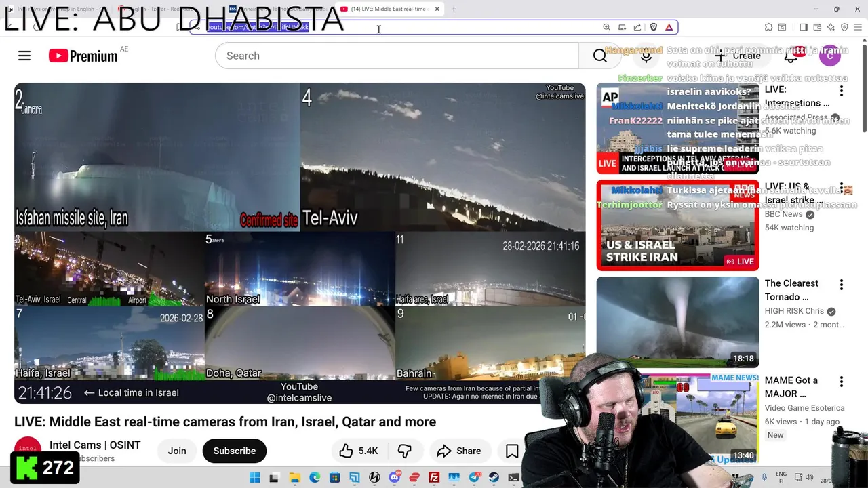This screenshot has width=868, height=488.
Task: Open the YouTube guide hamburger menu
Action: [x=24, y=56]
